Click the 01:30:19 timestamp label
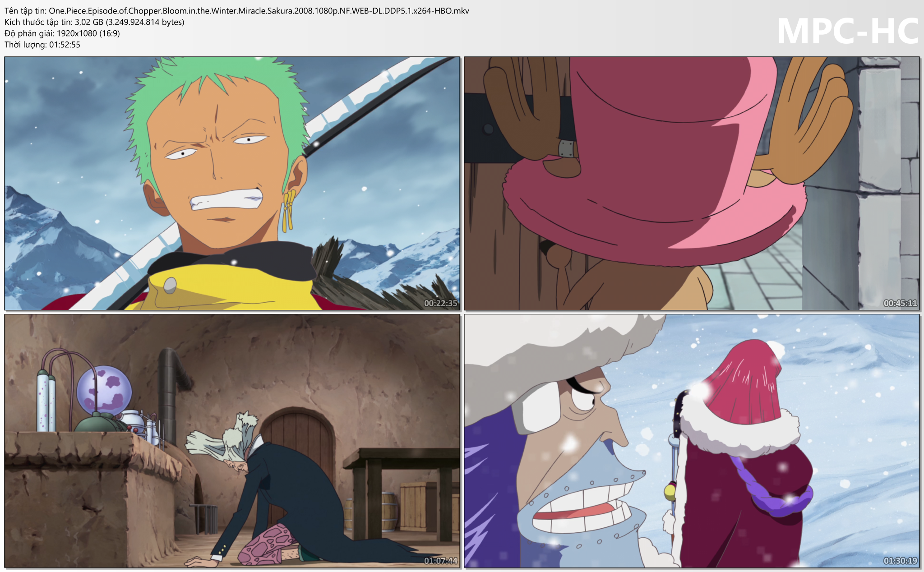 pos(900,561)
